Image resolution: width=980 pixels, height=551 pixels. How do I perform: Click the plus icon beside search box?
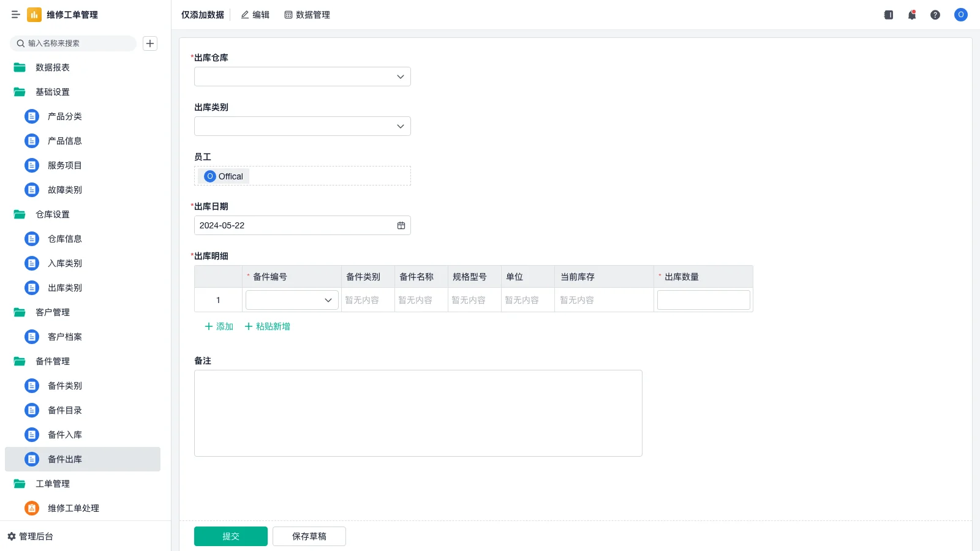(x=150, y=43)
